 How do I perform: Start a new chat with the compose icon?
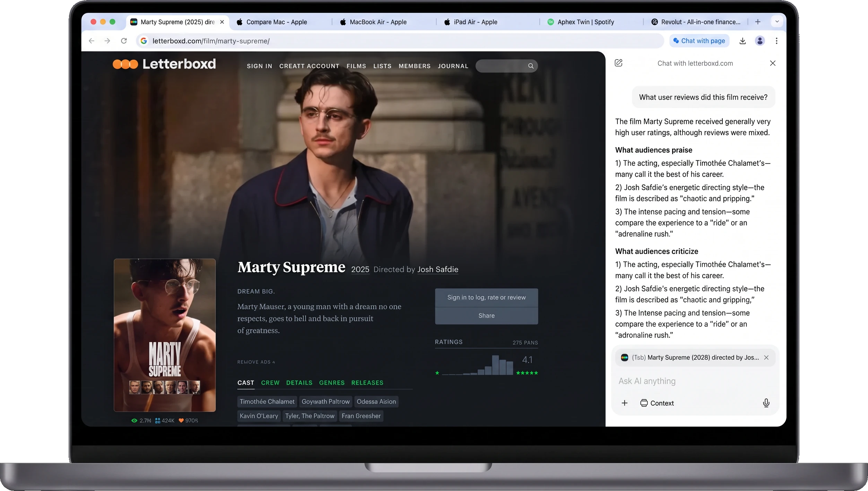[618, 63]
